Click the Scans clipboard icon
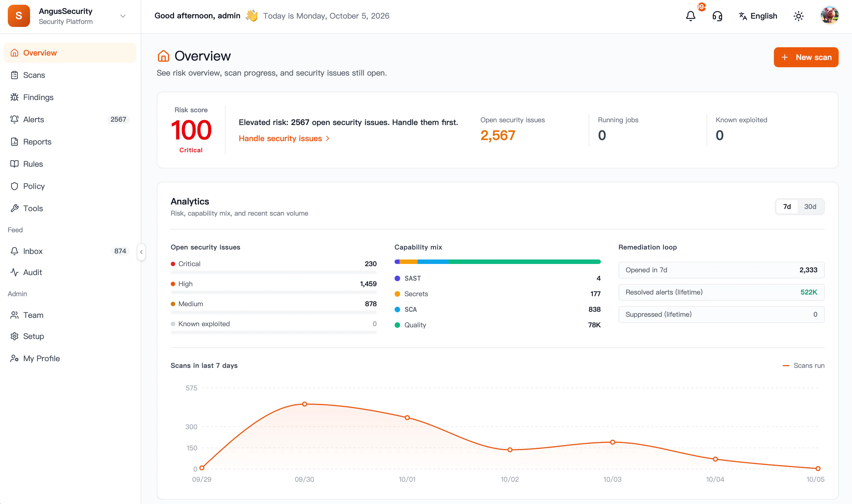The image size is (852, 504). (14, 75)
